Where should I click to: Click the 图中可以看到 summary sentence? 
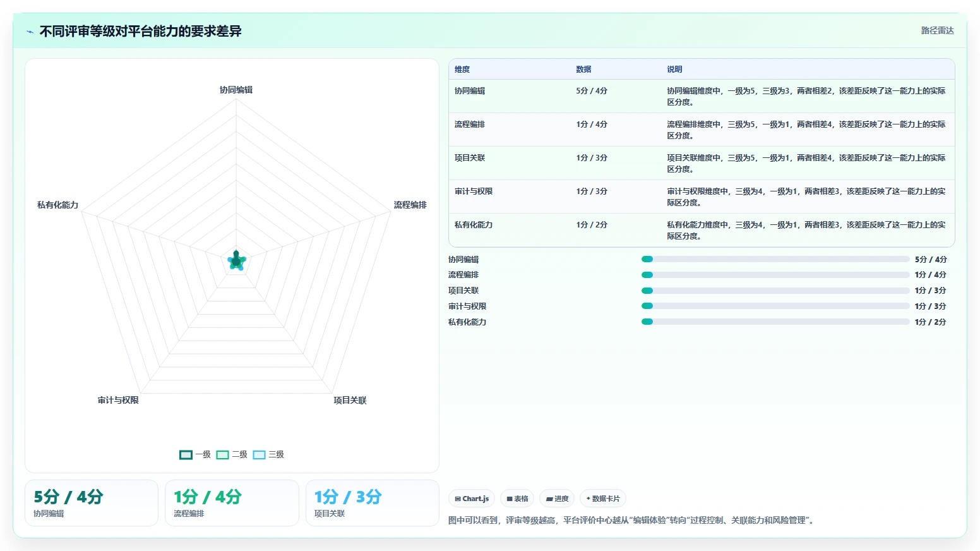(x=632, y=520)
